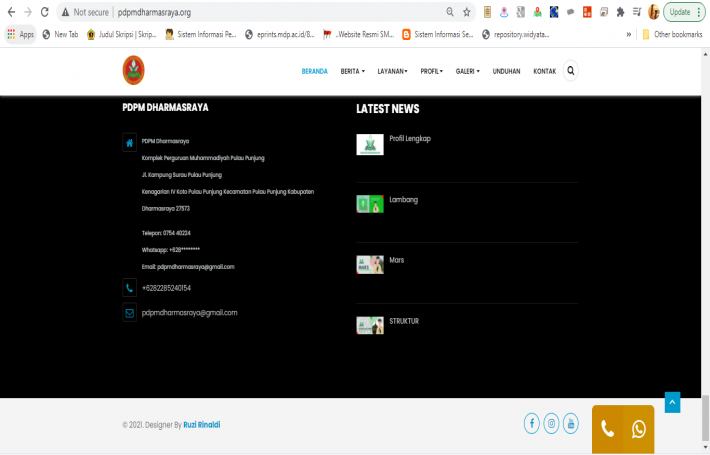Viewport: 710px width, 455px height.
Task: Select the KONTAK menu item
Action: pos(544,71)
